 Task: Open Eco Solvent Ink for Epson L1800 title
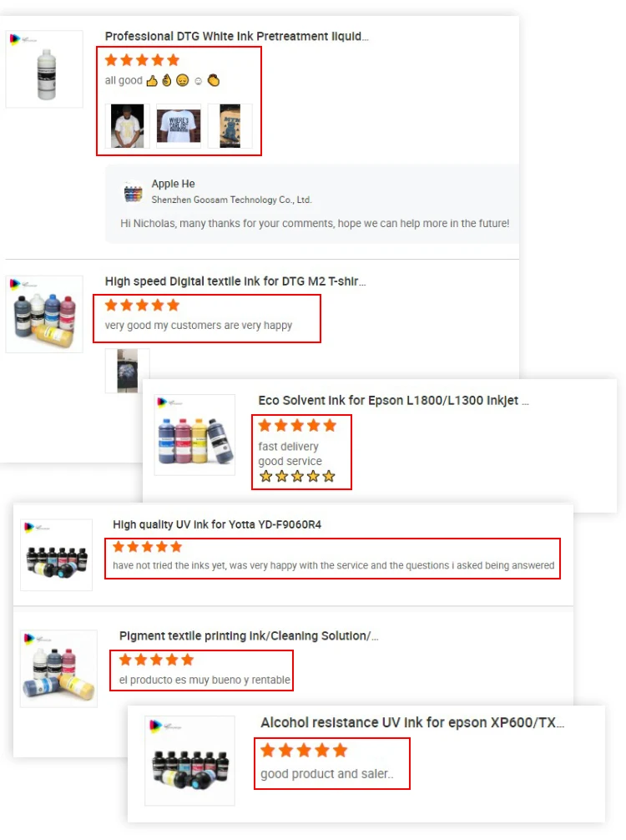point(394,401)
